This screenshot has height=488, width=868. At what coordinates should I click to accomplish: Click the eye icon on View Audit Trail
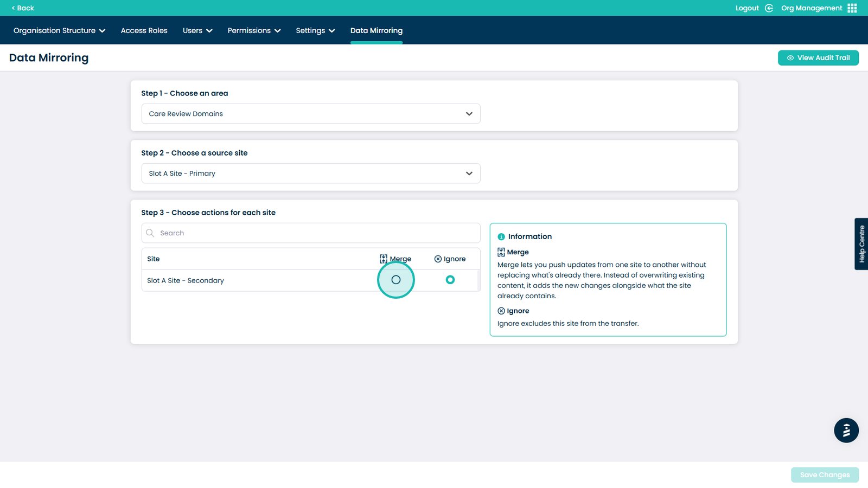pyautogui.click(x=790, y=58)
